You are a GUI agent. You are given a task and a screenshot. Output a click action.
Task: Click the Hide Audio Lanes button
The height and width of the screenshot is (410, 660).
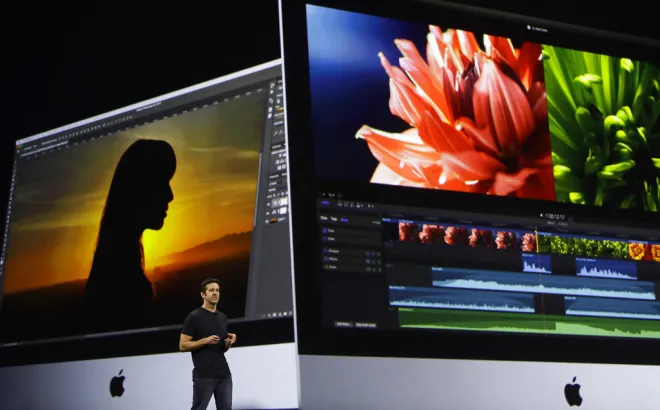click(366, 325)
